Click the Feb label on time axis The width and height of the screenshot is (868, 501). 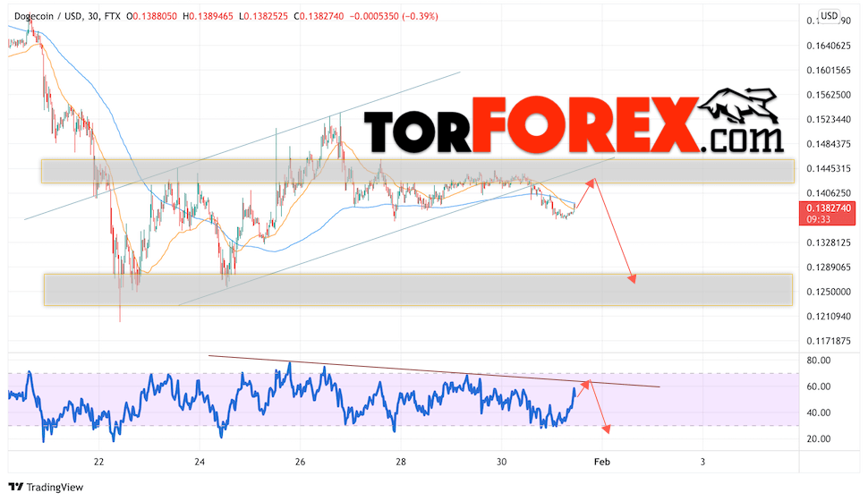tap(601, 462)
